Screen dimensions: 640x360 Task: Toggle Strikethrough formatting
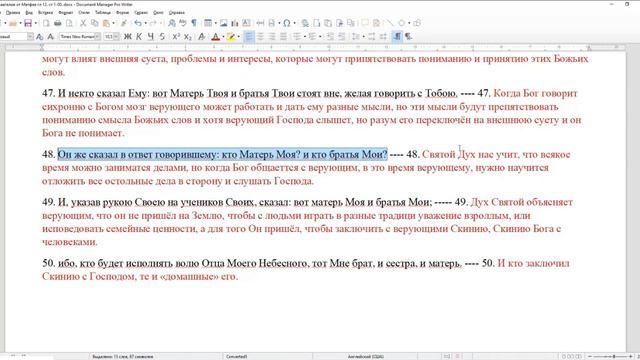[162, 37]
